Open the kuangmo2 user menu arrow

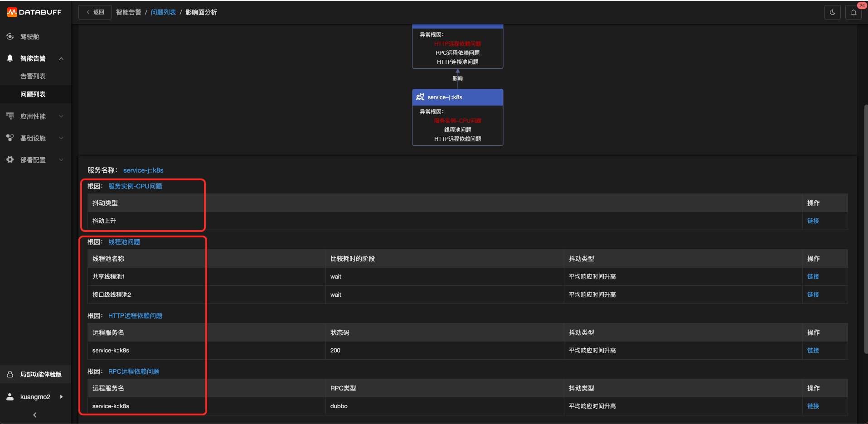point(61,397)
